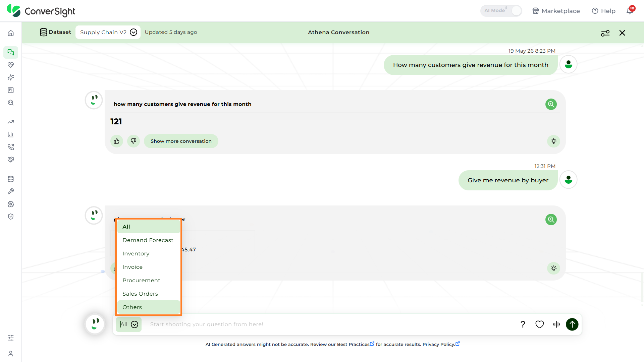This screenshot has width=644, height=362.
Task: Click the green magnifier icon on the revenue by buyer answer
Action: [x=551, y=220]
